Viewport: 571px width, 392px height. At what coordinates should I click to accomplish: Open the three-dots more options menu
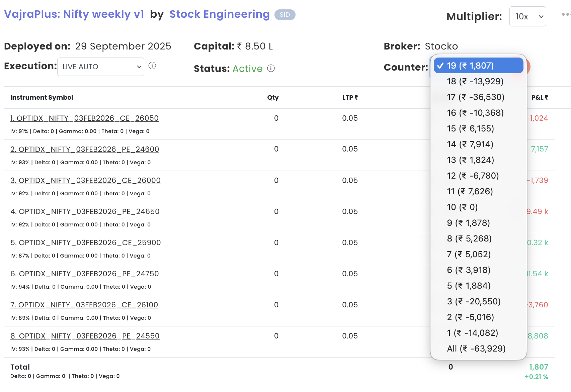(566, 15)
